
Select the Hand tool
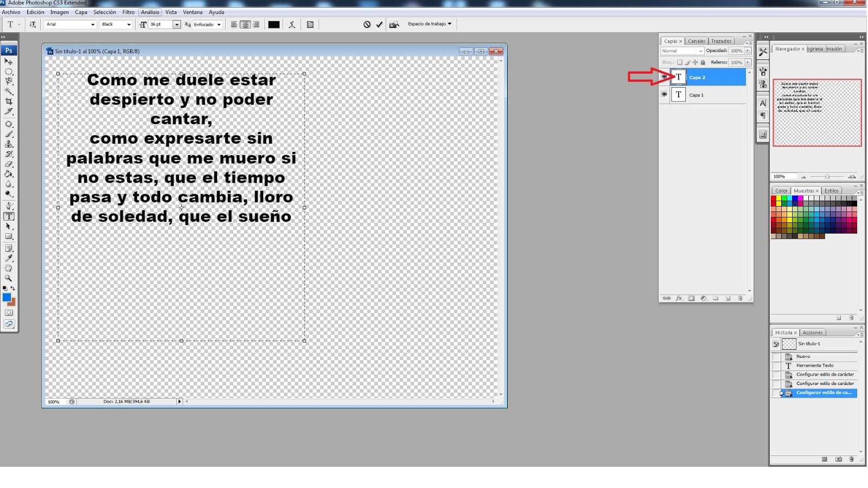[x=9, y=268]
